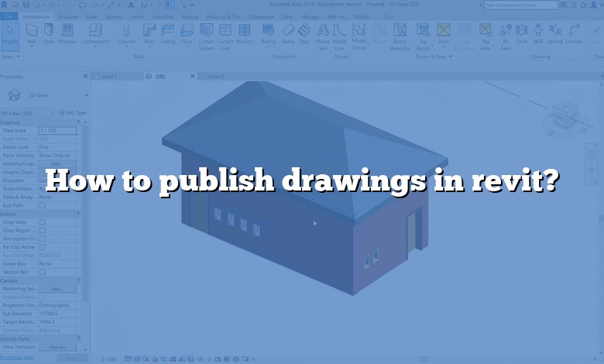Open the File menu tab

(9, 16)
